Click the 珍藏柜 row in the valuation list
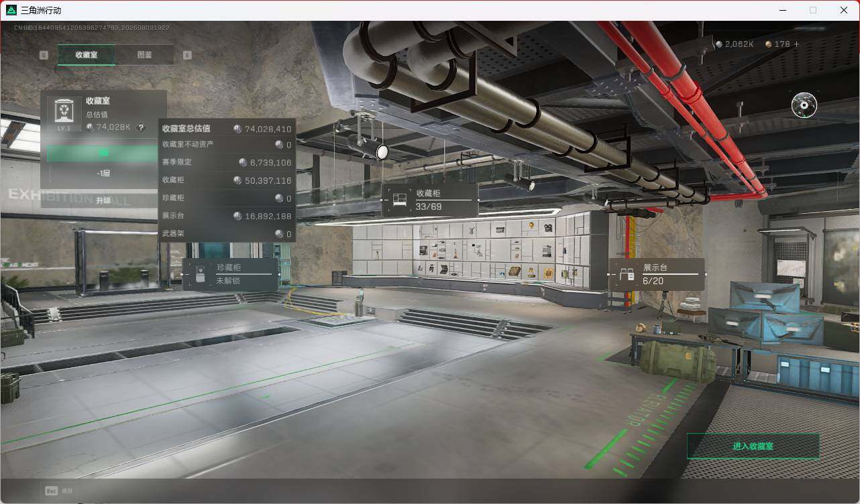860x504 pixels. 227,198
